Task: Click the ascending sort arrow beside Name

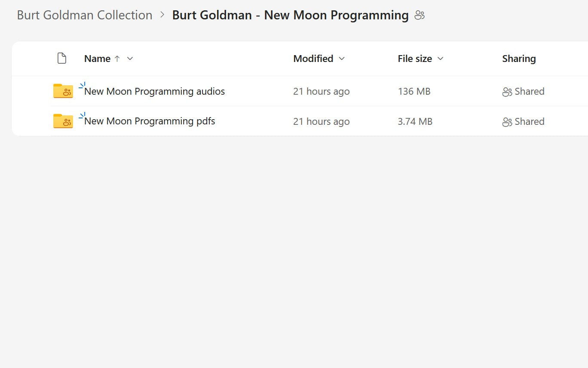Action: click(x=117, y=59)
